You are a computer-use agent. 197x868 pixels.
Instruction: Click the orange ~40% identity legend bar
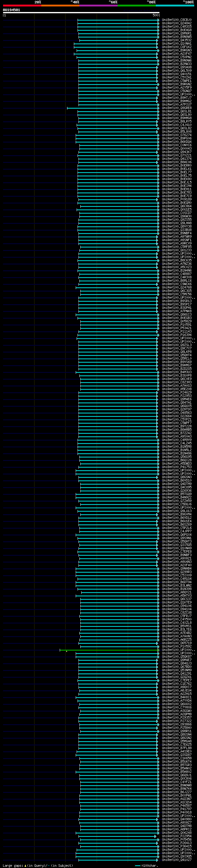click(x=60, y=6)
